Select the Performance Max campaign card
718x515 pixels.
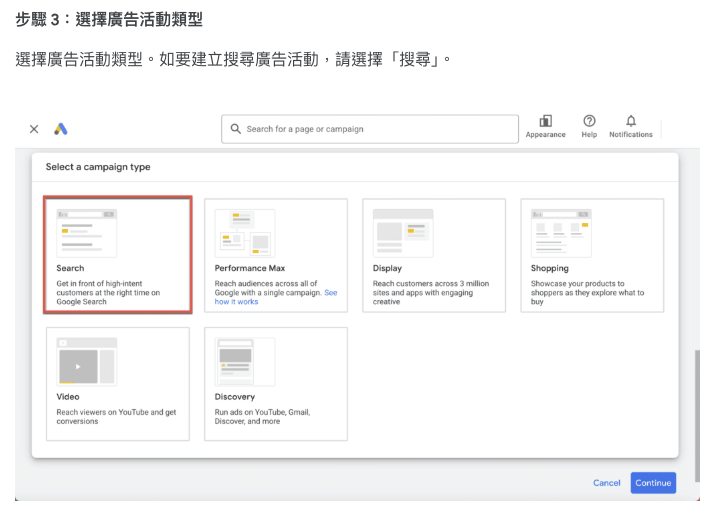276,255
